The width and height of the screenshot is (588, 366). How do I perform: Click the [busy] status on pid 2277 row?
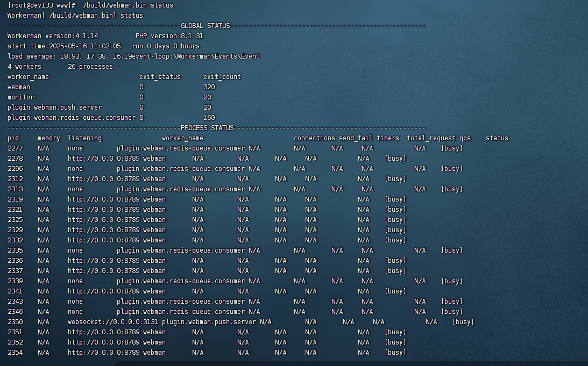(x=452, y=148)
